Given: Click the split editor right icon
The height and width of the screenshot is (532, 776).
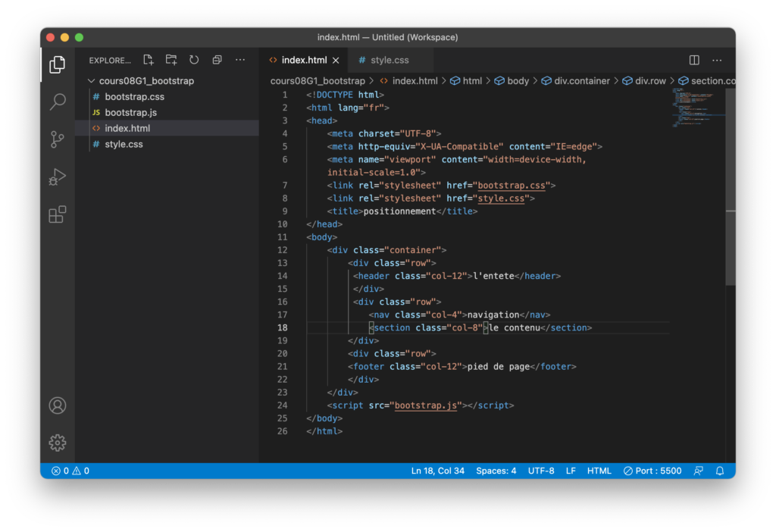Looking at the screenshot, I should [x=694, y=60].
